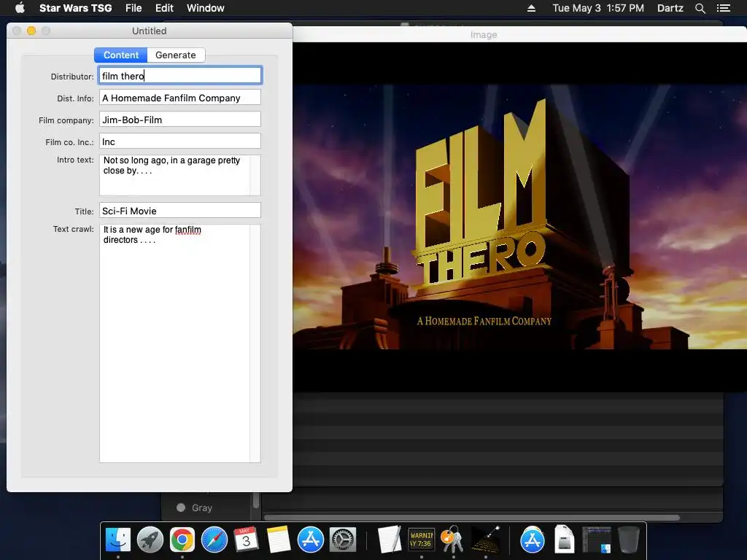Open the Edit menu
Screen dimensions: 747x560
[164, 8]
